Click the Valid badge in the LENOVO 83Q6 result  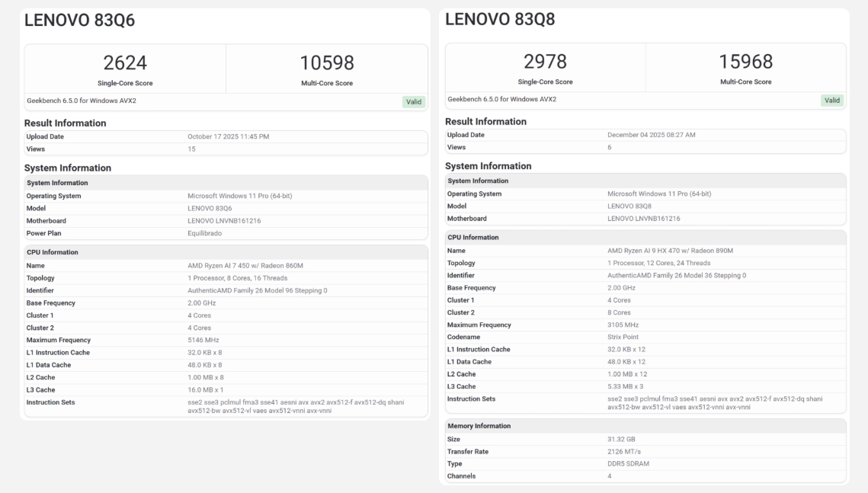click(414, 101)
